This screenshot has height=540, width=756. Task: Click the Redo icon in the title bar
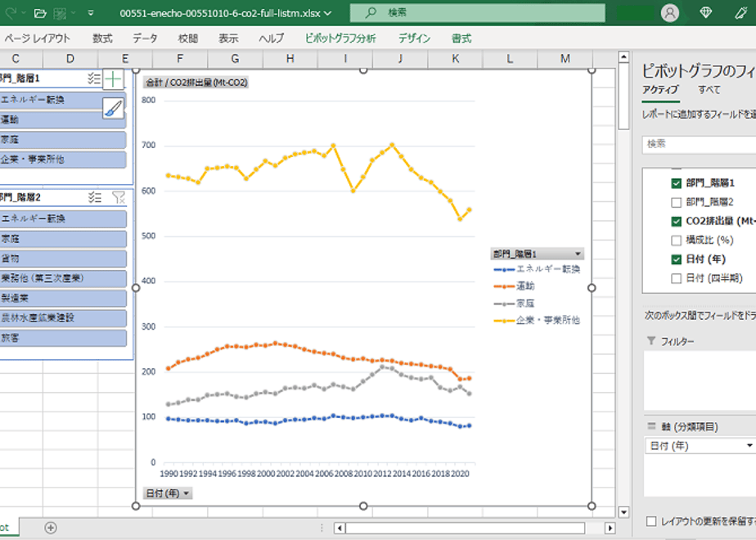(10, 13)
